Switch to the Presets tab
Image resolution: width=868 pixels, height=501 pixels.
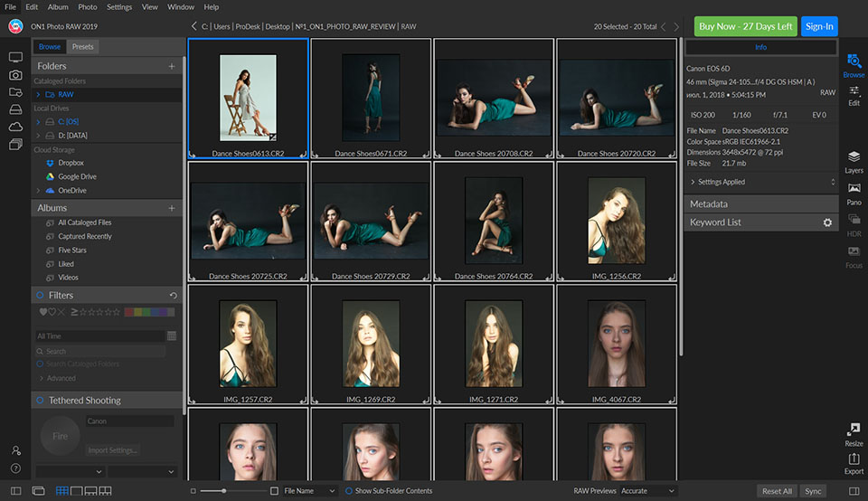[x=82, y=47]
